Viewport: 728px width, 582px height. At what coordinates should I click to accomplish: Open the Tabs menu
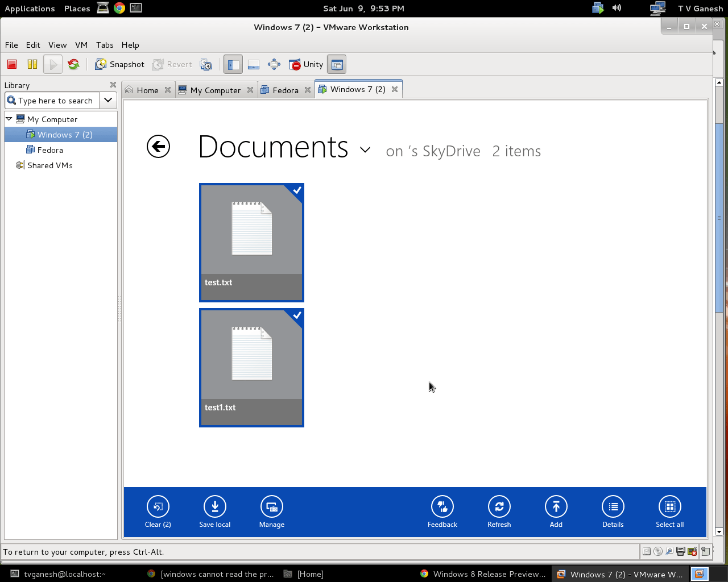point(105,45)
